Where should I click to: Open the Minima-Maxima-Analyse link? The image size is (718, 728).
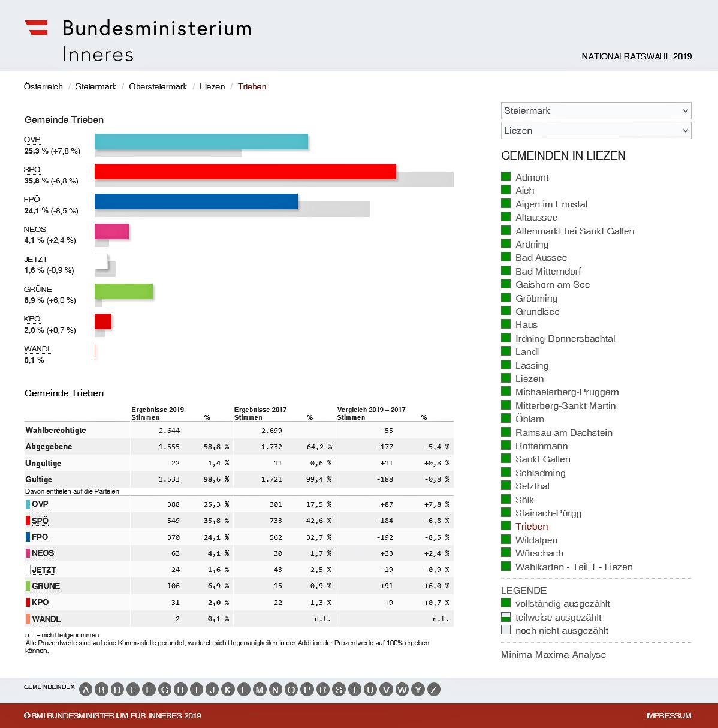coord(553,655)
